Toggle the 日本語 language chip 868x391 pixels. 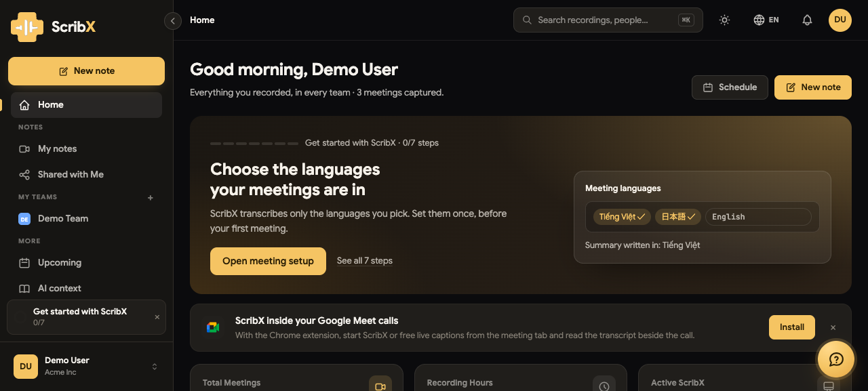[x=678, y=217]
